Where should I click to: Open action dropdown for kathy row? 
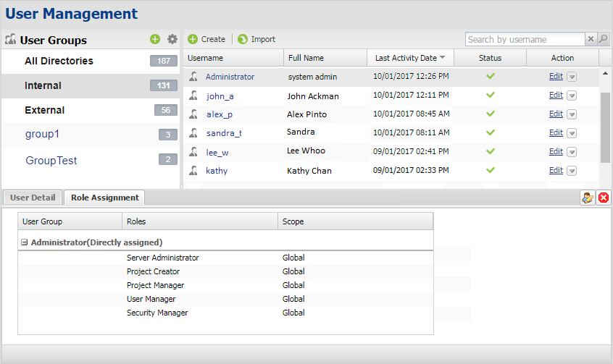click(x=572, y=171)
